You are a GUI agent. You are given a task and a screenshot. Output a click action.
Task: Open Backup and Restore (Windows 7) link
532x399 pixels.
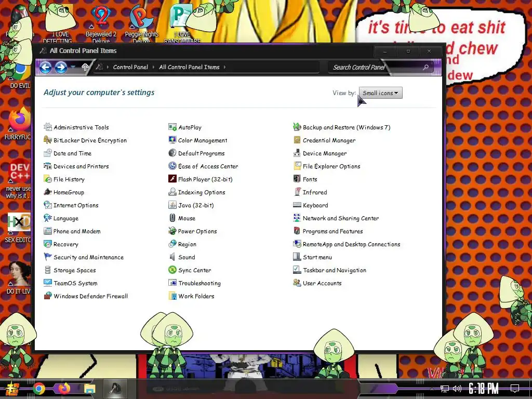coord(347,127)
